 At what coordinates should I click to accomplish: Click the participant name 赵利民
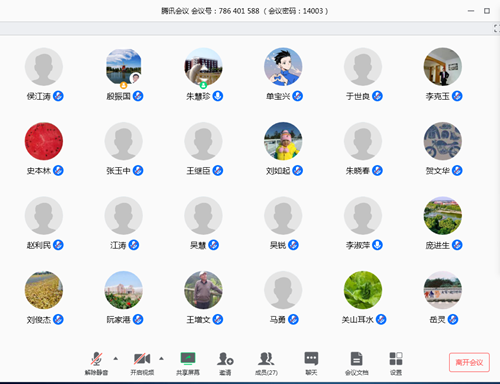[39, 245]
